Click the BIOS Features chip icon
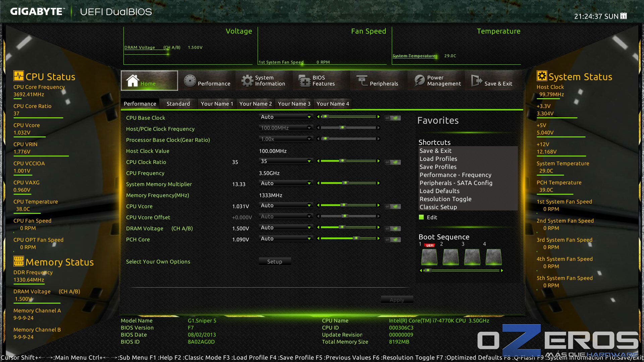Image resolution: width=644 pixels, height=362 pixels. click(305, 81)
